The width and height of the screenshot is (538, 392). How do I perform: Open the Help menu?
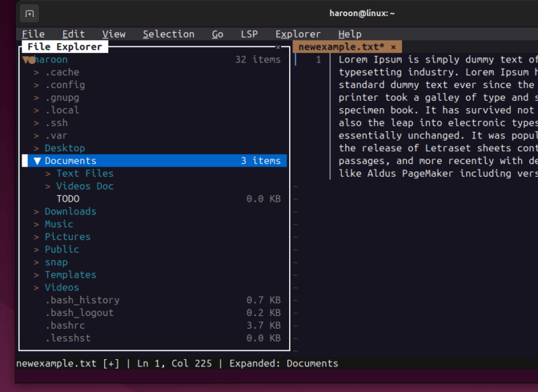point(348,34)
